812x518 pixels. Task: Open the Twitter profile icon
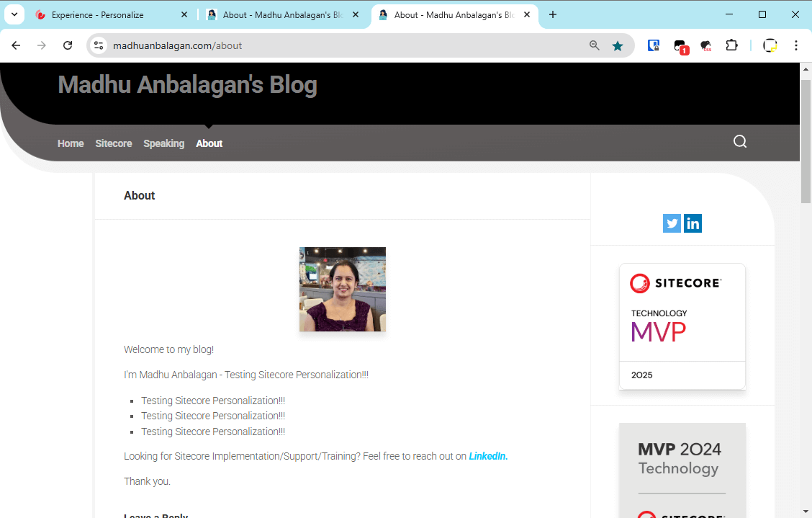point(672,223)
